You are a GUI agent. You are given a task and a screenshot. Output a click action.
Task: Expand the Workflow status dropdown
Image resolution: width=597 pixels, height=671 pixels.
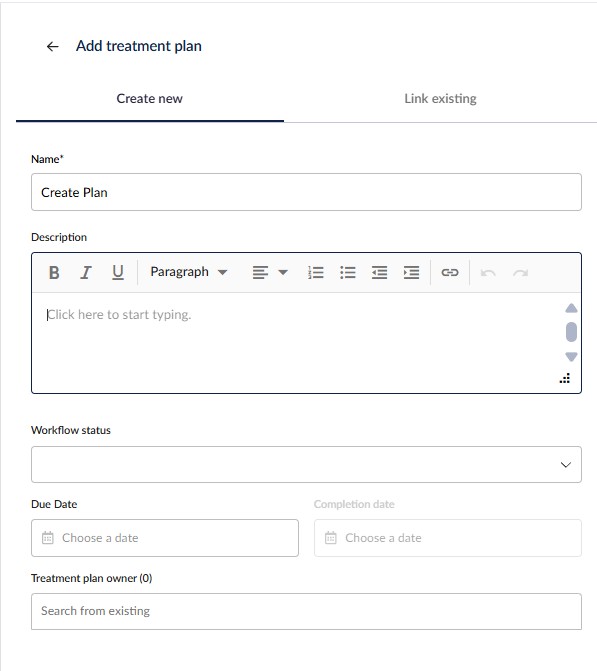306,464
